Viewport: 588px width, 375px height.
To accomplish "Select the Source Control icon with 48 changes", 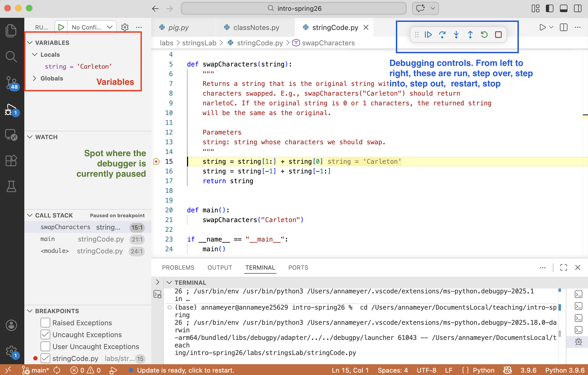I will tap(11, 83).
